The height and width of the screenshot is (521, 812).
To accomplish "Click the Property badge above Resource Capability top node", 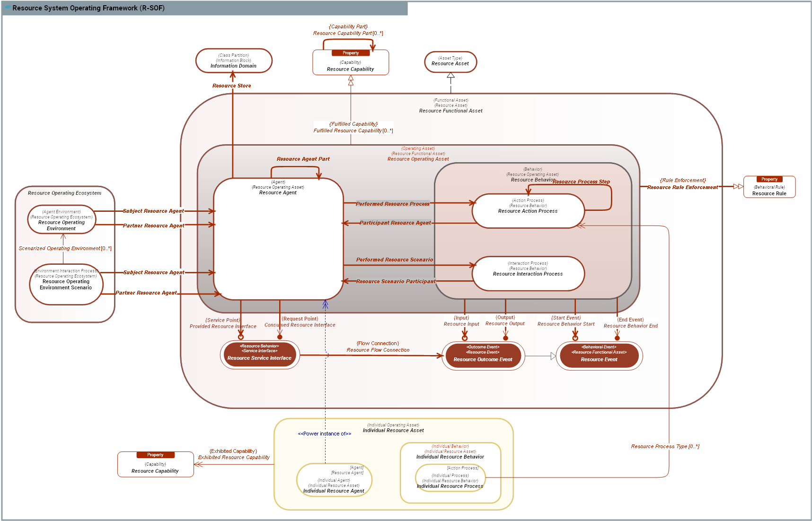I will click(350, 53).
